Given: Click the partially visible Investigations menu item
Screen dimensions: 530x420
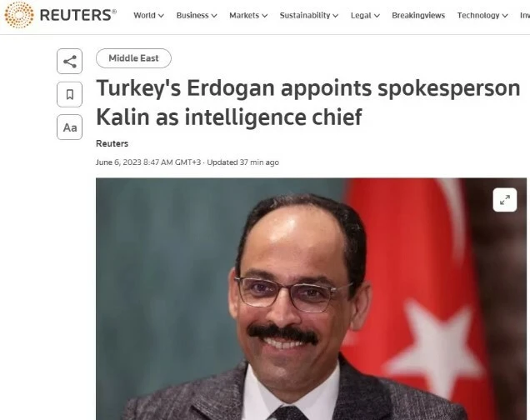Looking at the screenshot, I should click(525, 16).
